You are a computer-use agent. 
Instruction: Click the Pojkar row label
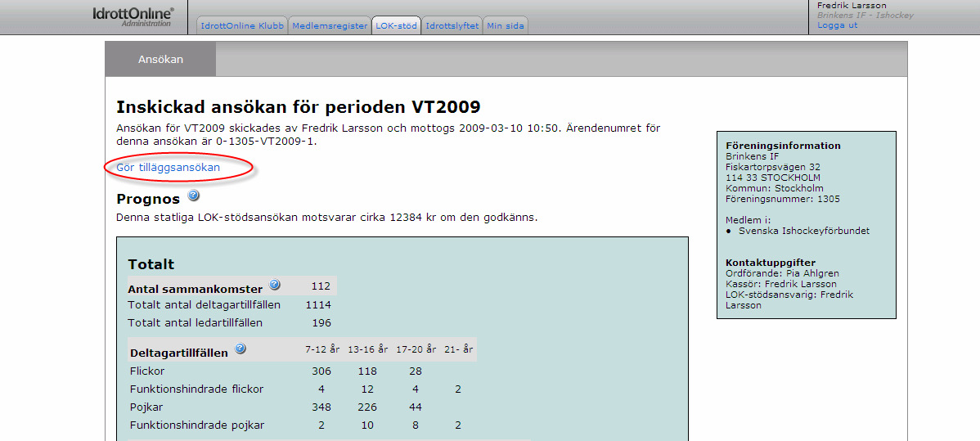click(x=146, y=407)
